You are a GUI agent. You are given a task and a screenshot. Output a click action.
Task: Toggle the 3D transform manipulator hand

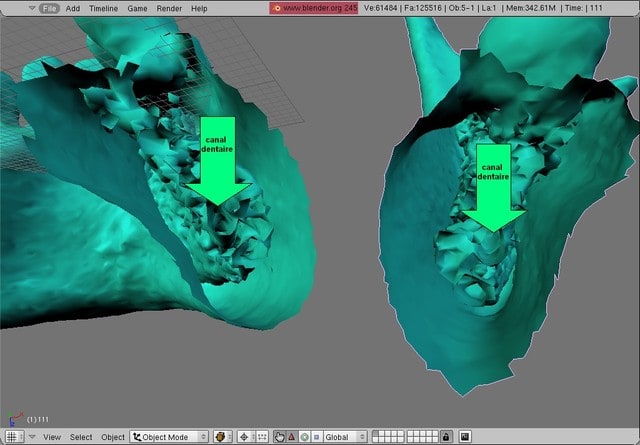tap(280, 437)
